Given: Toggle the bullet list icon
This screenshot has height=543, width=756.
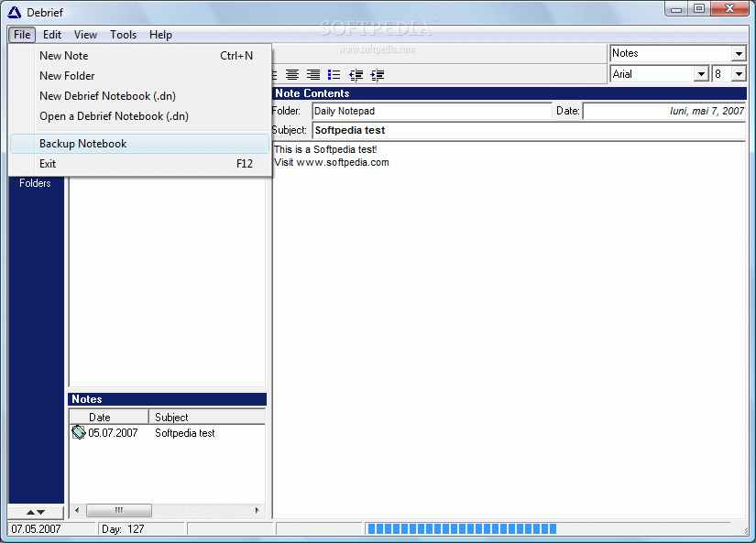Looking at the screenshot, I should point(334,75).
